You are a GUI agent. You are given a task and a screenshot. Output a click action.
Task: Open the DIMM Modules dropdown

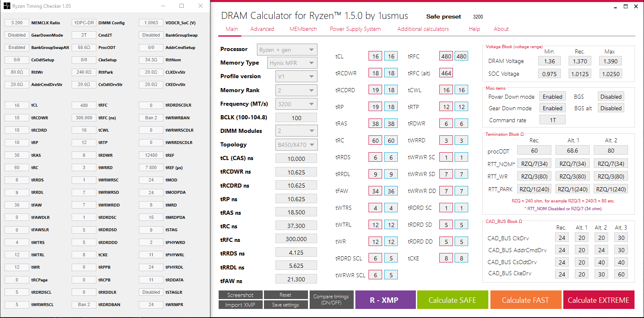[x=296, y=131]
